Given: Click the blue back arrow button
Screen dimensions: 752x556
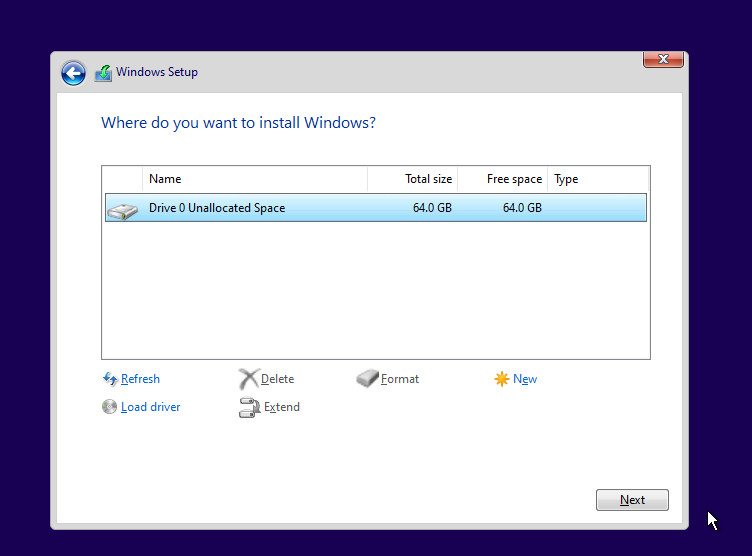Looking at the screenshot, I should point(73,73).
